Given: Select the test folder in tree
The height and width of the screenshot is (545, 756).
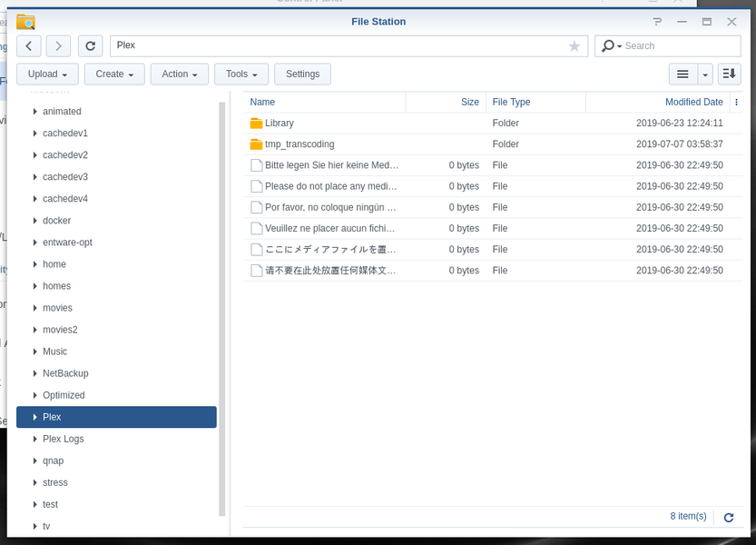Looking at the screenshot, I should pos(50,504).
